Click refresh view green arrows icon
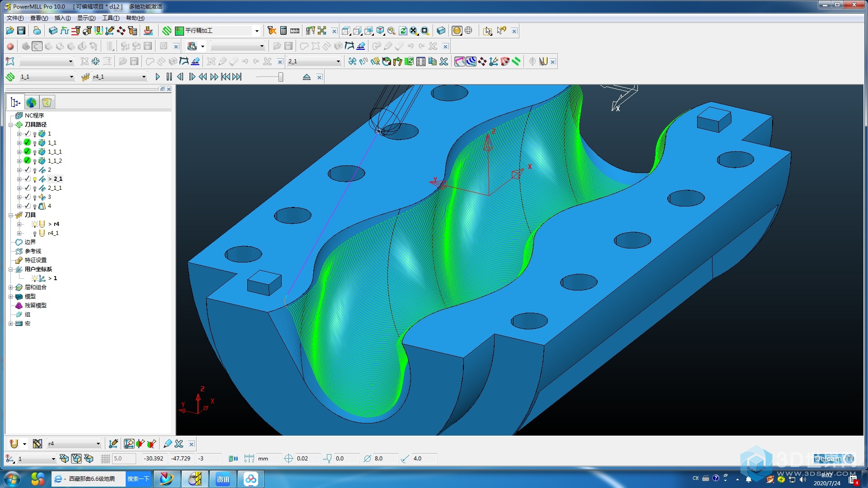868x488 pixels. coord(403,31)
